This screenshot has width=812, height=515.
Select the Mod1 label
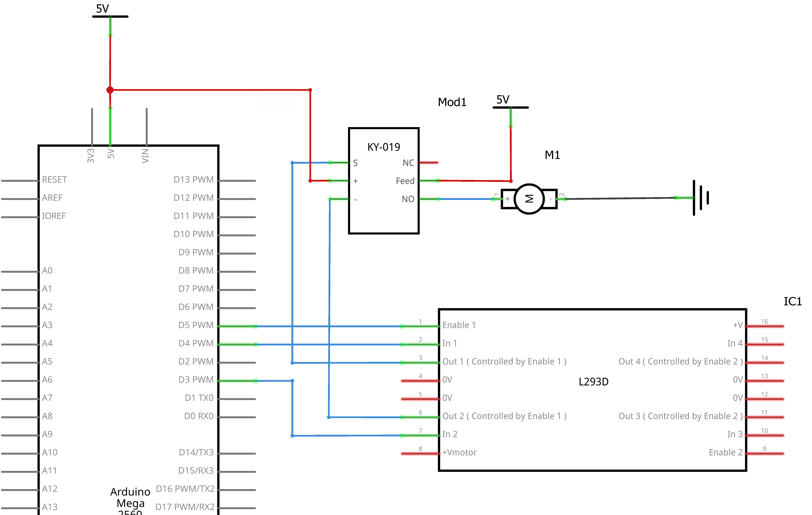pyautogui.click(x=452, y=102)
